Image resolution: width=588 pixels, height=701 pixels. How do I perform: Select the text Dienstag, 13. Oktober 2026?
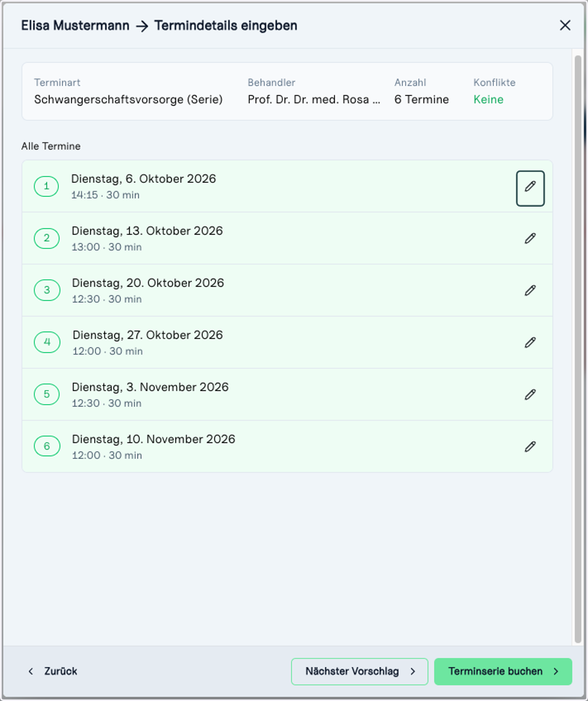click(147, 231)
